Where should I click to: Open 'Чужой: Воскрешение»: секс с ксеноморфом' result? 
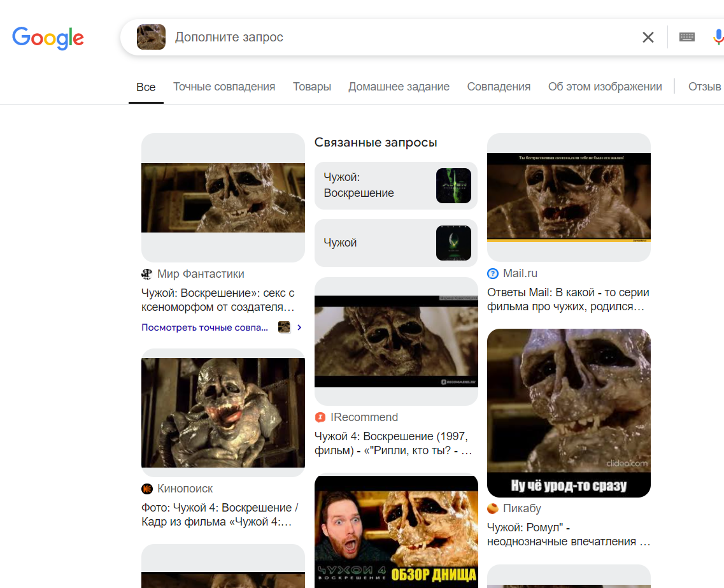[218, 300]
